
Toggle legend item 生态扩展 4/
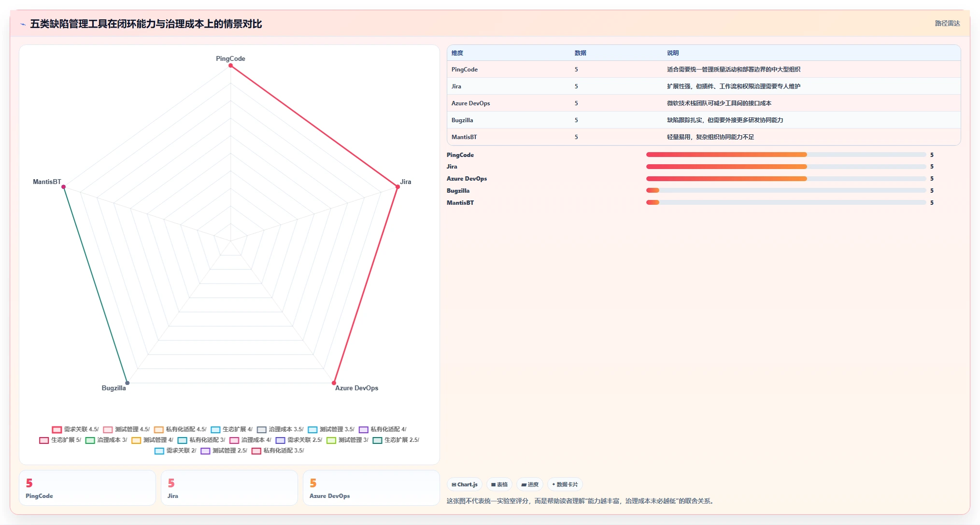click(232, 429)
